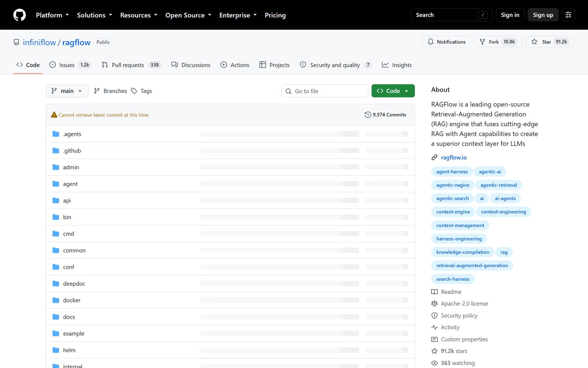This screenshot has height=368, width=588.
Task: View the Tags list
Action: click(x=141, y=91)
